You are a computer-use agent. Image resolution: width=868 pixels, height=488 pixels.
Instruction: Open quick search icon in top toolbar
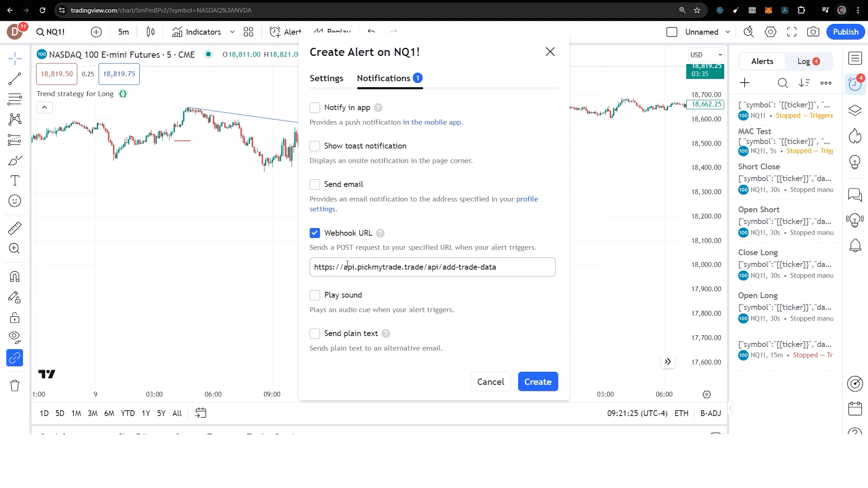pos(749,32)
